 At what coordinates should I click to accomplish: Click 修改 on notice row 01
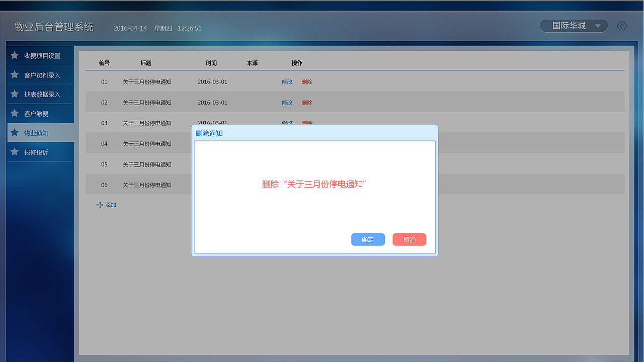pyautogui.click(x=287, y=81)
